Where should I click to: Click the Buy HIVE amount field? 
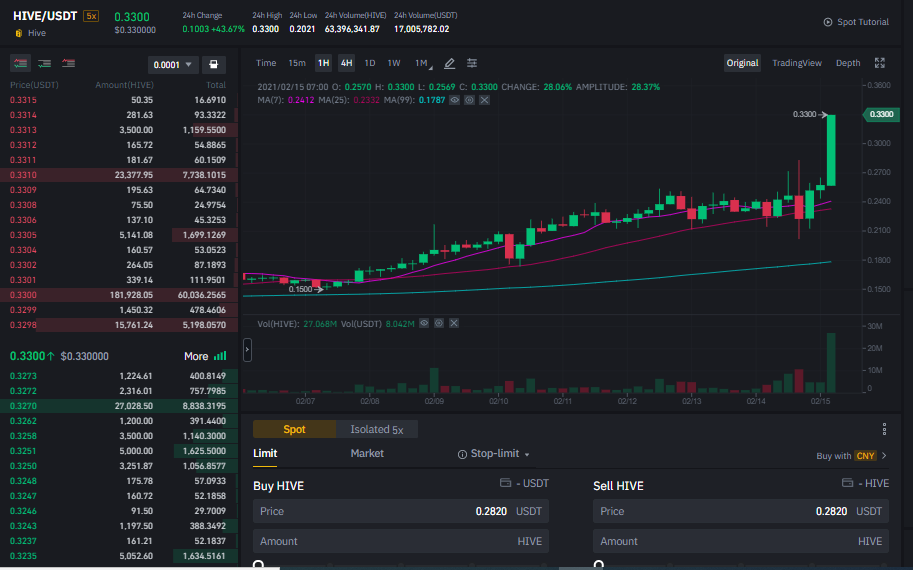[x=401, y=541]
